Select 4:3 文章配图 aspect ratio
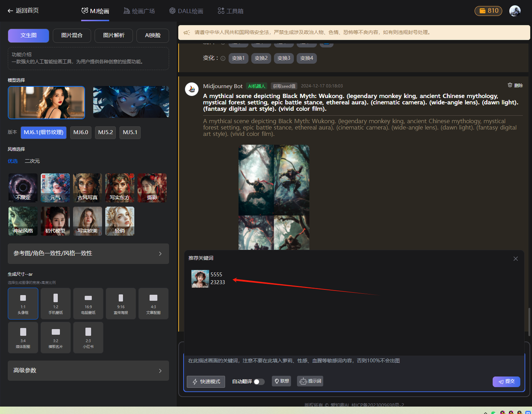This screenshot has height=414, width=532. pyautogui.click(x=153, y=304)
